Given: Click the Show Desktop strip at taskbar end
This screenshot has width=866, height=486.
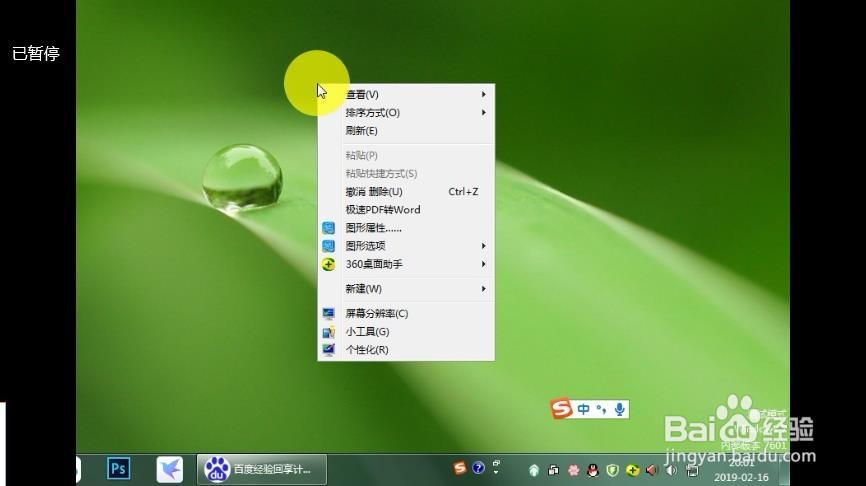Looking at the screenshot, I should [x=784, y=470].
